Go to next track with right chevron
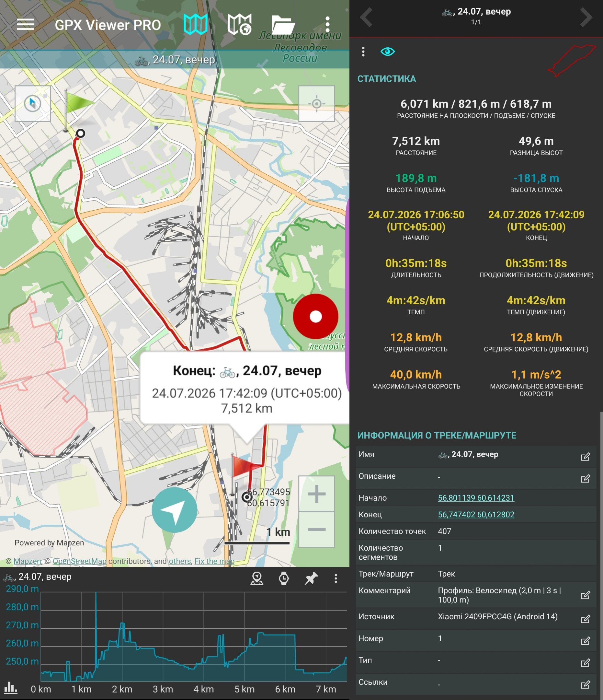 586,17
